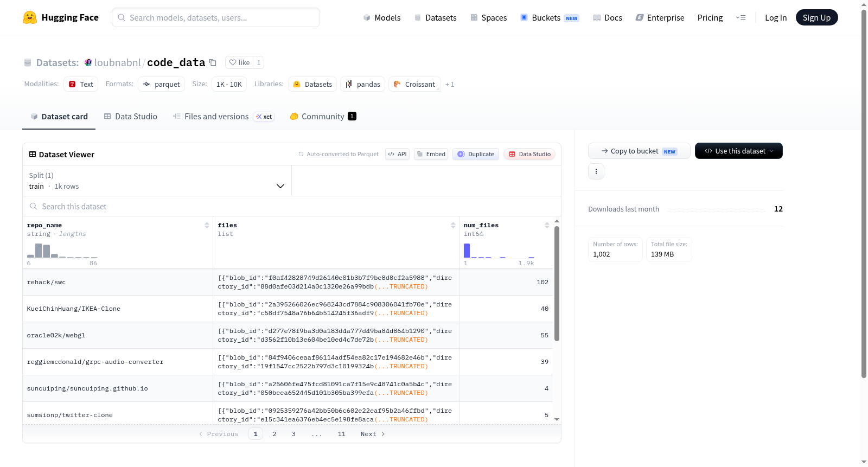This screenshot has height=467, width=868.
Task: Open the Use this dataset dropdown
Action: click(738, 151)
